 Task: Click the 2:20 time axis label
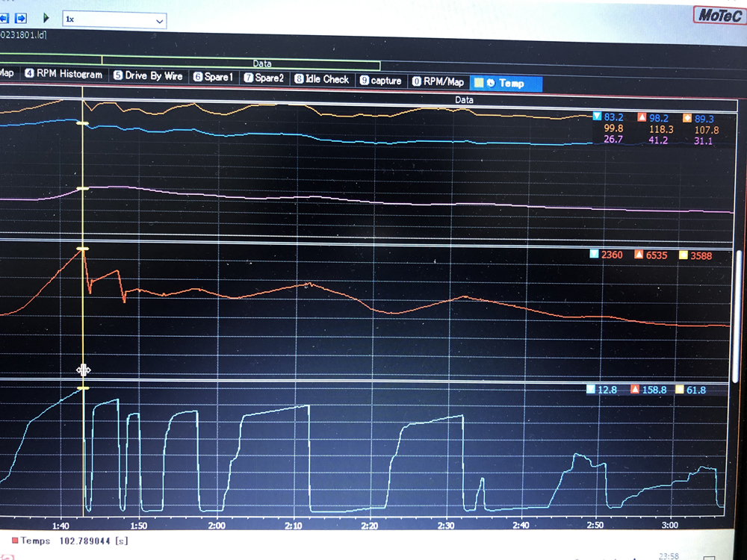369,525
